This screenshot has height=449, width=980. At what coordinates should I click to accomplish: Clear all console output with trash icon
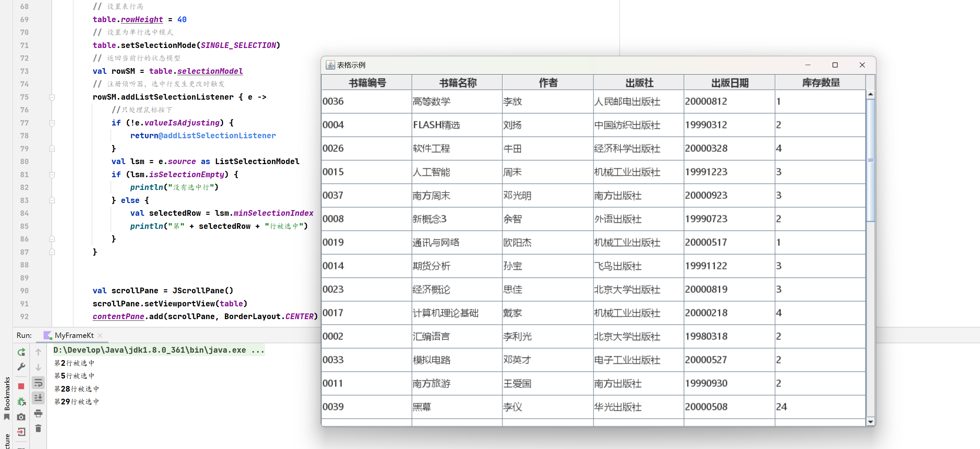(x=38, y=429)
